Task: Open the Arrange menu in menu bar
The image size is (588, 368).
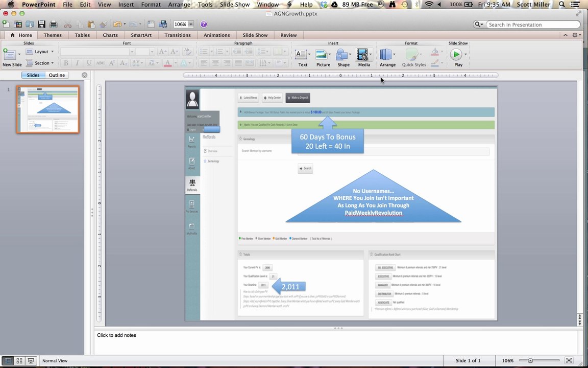Action: point(179,5)
